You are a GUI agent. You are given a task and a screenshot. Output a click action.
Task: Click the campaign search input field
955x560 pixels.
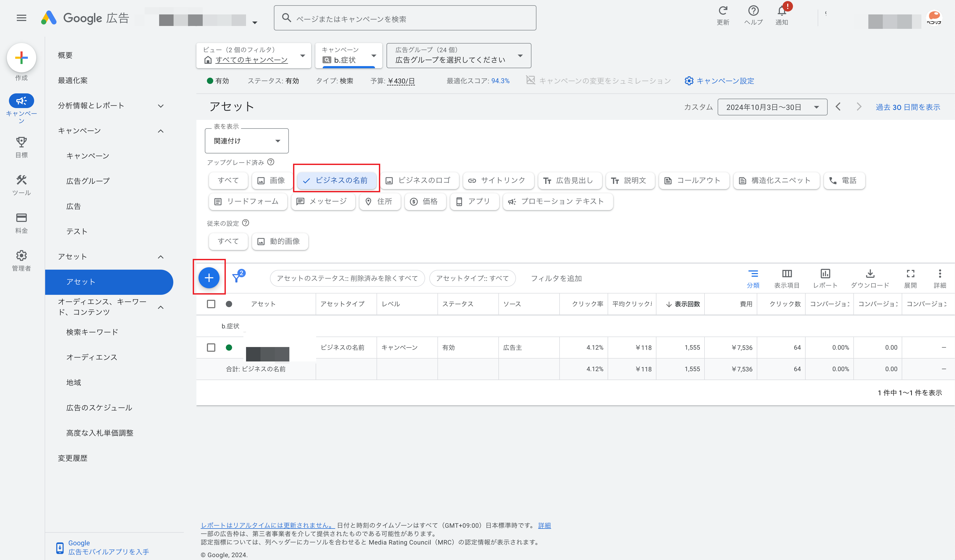point(405,18)
